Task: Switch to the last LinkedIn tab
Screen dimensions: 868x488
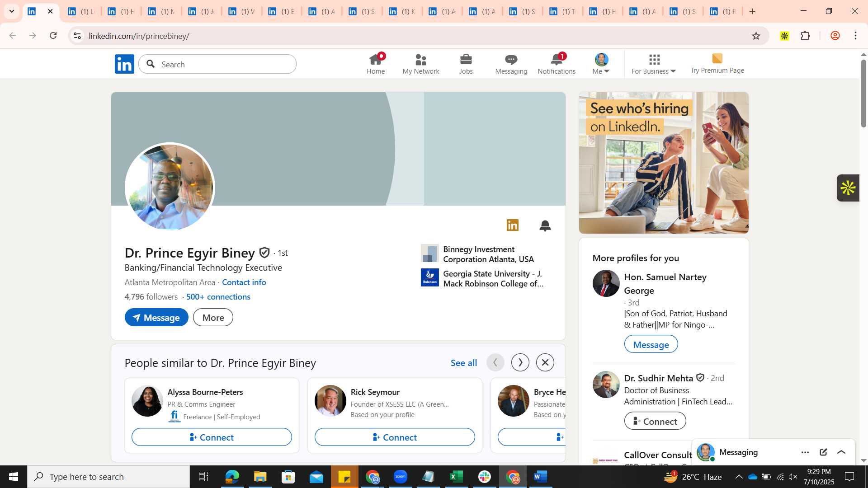Action: click(722, 11)
